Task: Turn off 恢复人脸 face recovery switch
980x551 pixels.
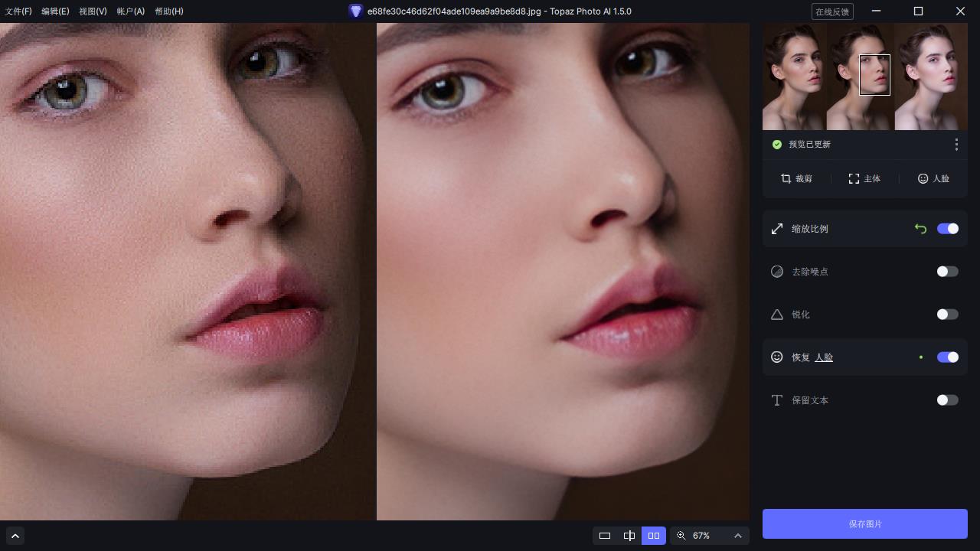Action: coord(948,357)
